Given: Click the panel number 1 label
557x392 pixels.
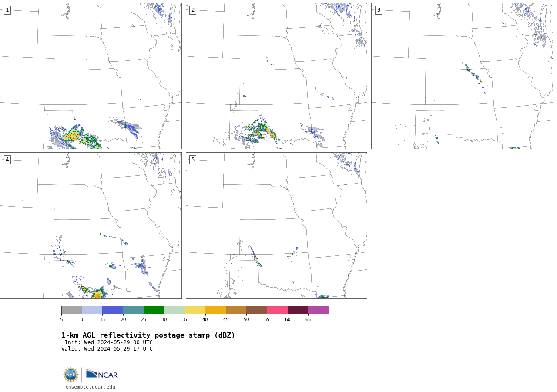Looking at the screenshot, I should 7,10.
